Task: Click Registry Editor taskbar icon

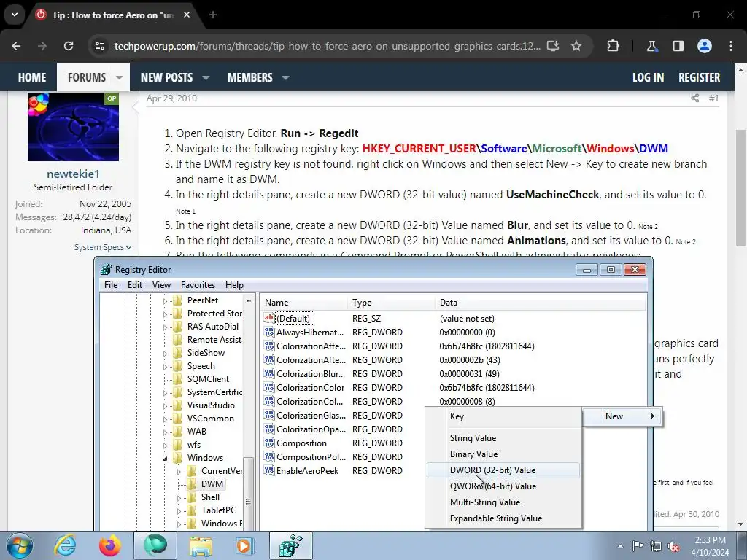Action: (290, 545)
